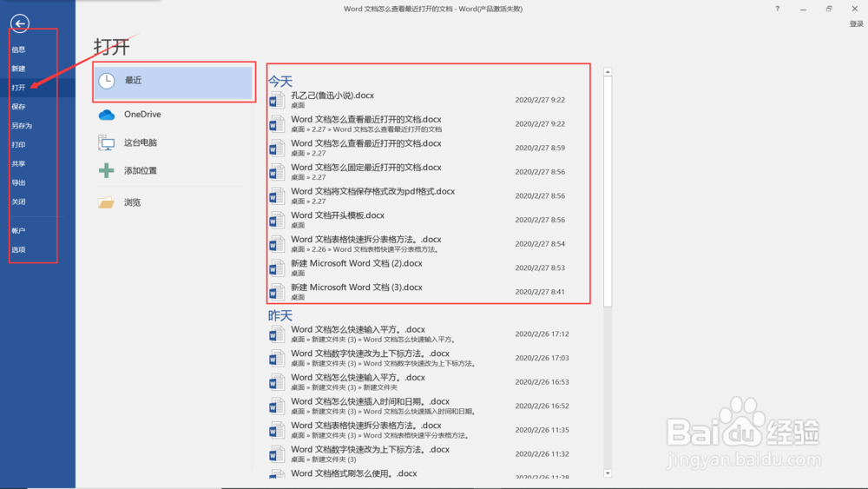The height and width of the screenshot is (489, 868).
Task: Click Word icon for 新建 Microsoft Word 文档 (2).docx
Action: [x=276, y=268]
